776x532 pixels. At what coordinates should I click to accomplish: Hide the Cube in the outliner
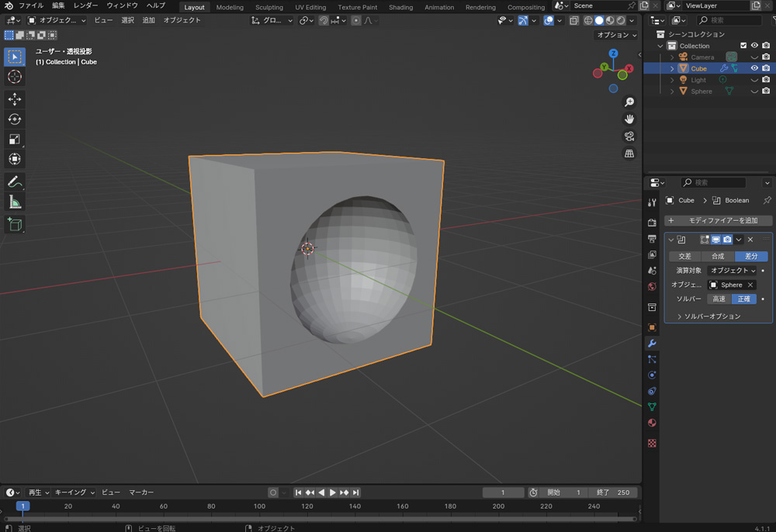tap(753, 68)
